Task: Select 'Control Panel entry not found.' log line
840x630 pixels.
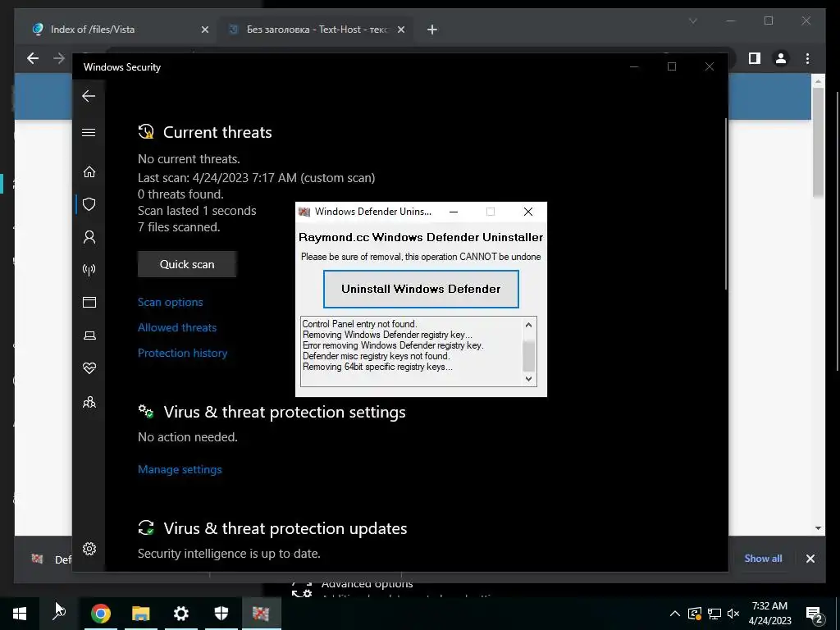Action: (x=359, y=324)
